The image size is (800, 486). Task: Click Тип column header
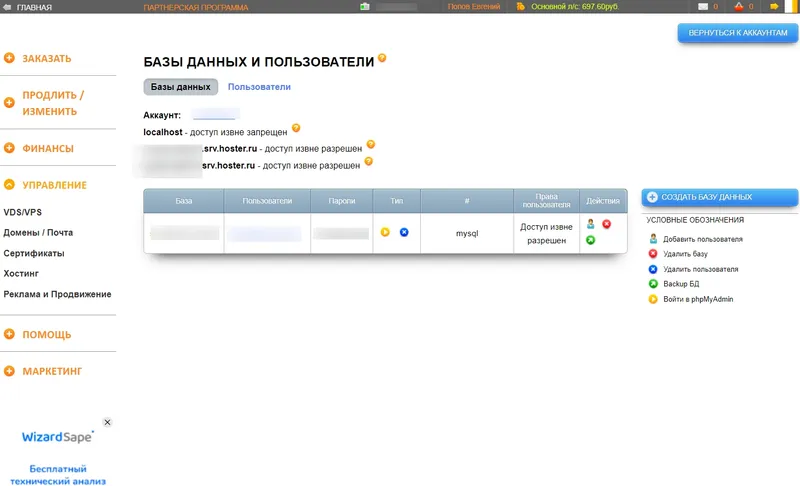point(397,201)
